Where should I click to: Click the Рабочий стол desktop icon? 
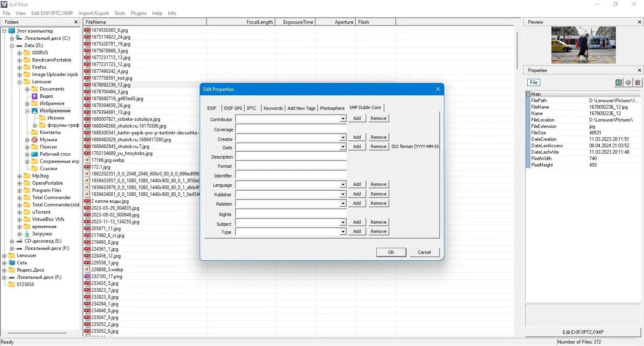35,154
